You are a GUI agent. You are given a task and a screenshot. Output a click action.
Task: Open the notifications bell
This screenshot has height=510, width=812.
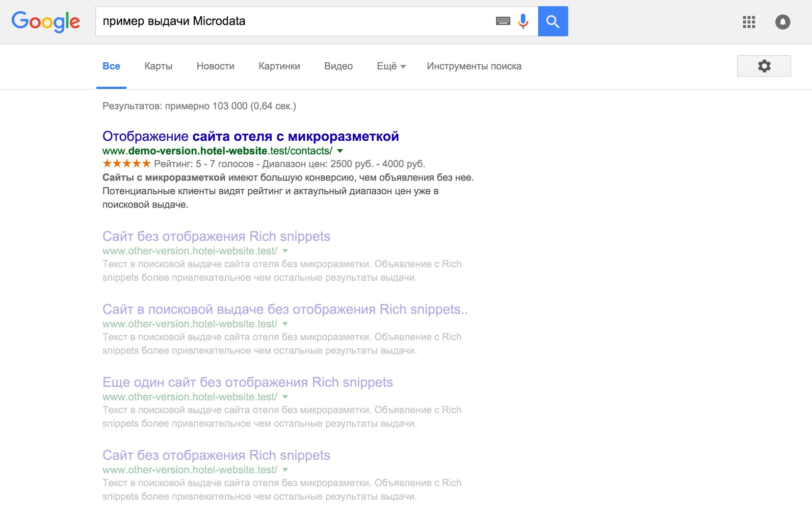(x=782, y=22)
